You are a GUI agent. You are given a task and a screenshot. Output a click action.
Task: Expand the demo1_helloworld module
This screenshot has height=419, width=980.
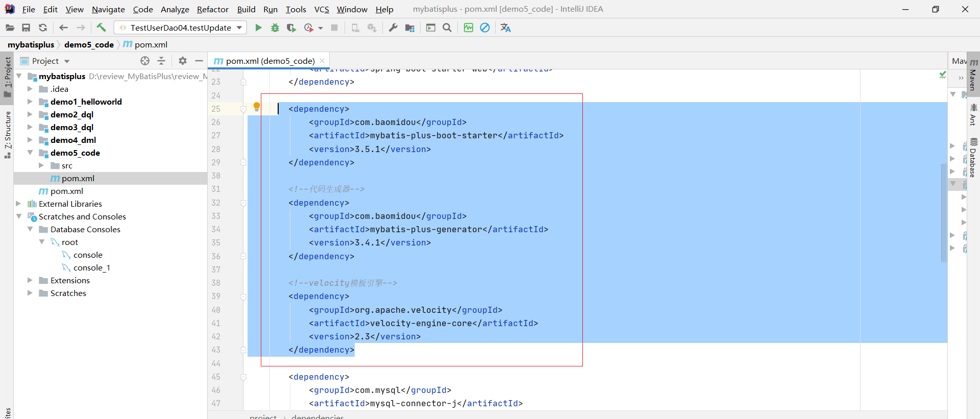[30, 102]
